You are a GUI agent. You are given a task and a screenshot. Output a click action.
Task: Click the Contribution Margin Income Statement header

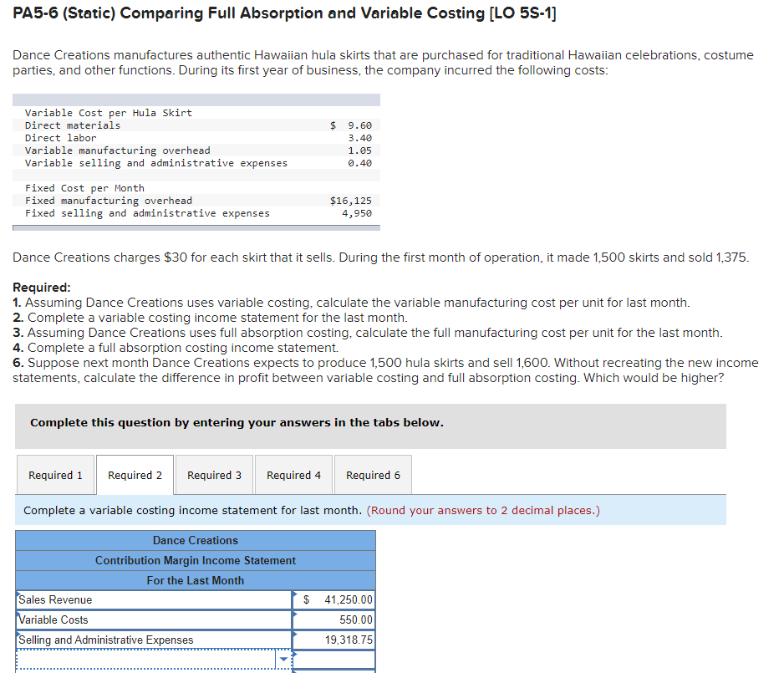[x=195, y=560]
